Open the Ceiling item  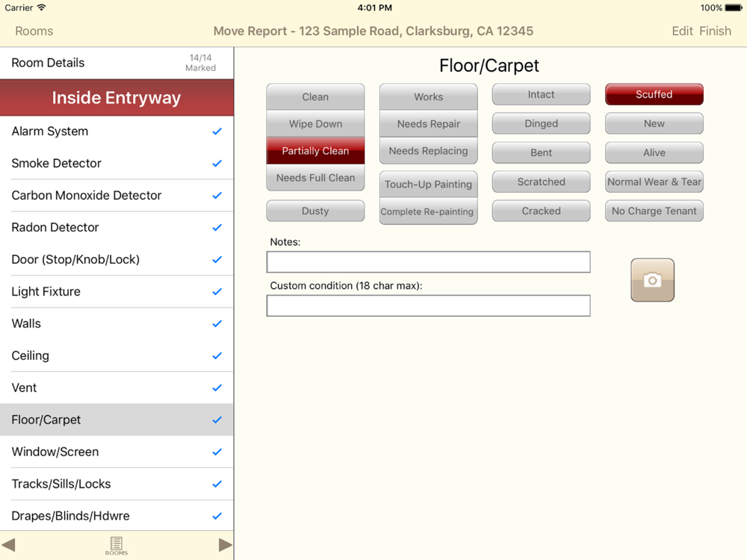tap(117, 355)
